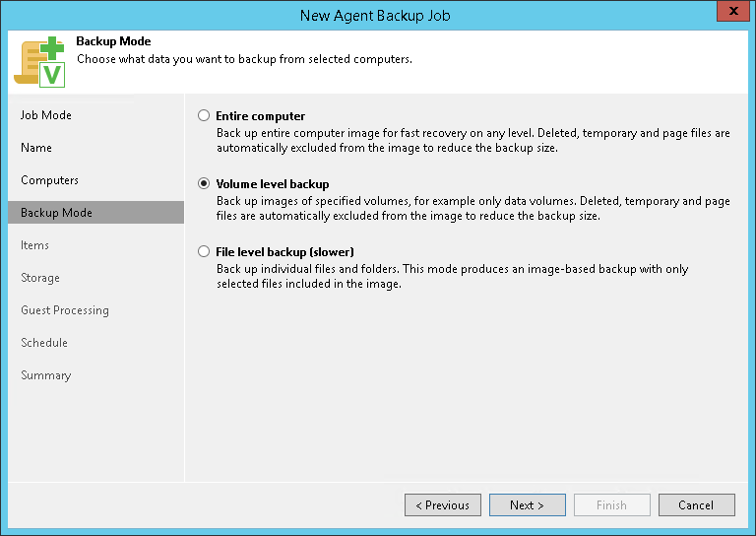
Task: Go to the Job Mode step
Action: [x=46, y=115]
